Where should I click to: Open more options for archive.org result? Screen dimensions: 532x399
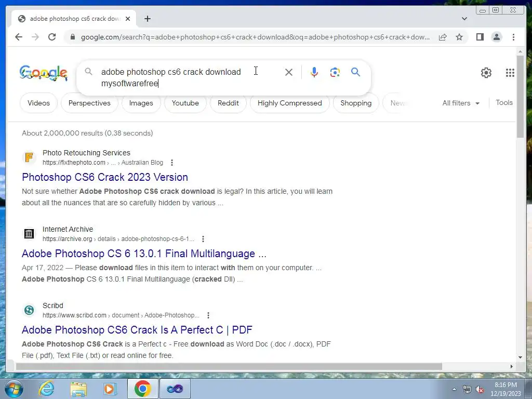click(x=203, y=239)
